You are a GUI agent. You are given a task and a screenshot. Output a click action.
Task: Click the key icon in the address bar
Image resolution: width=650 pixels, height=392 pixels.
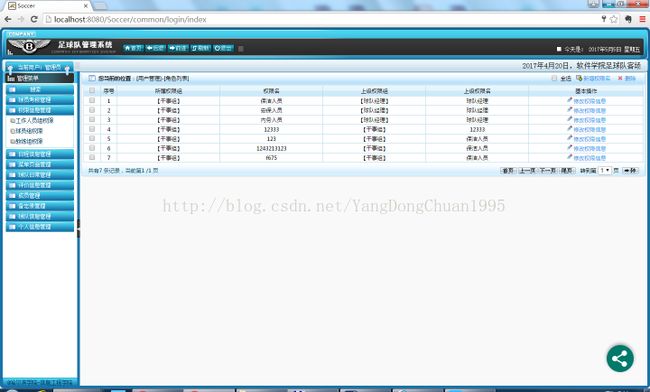coord(604,19)
